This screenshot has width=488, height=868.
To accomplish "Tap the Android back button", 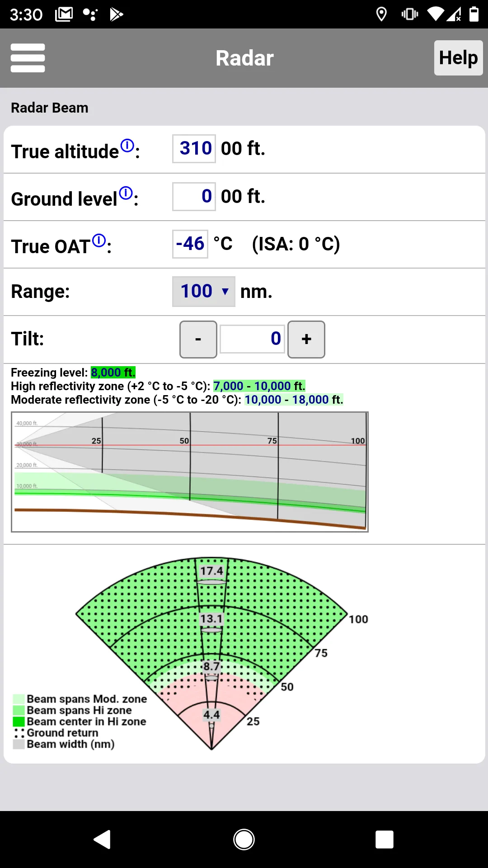I will [102, 840].
